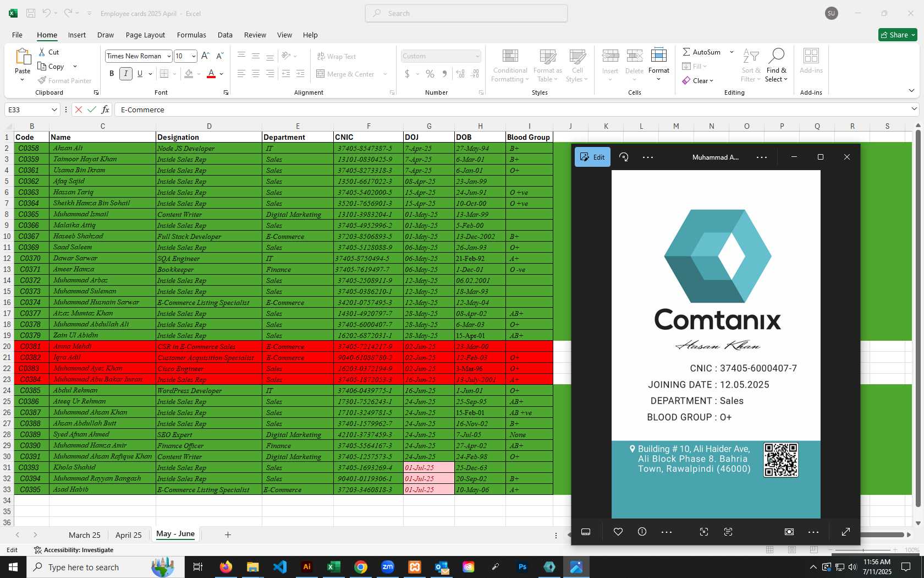This screenshot has height=578, width=924.
Task: Open the font name dropdown
Action: click(168, 56)
